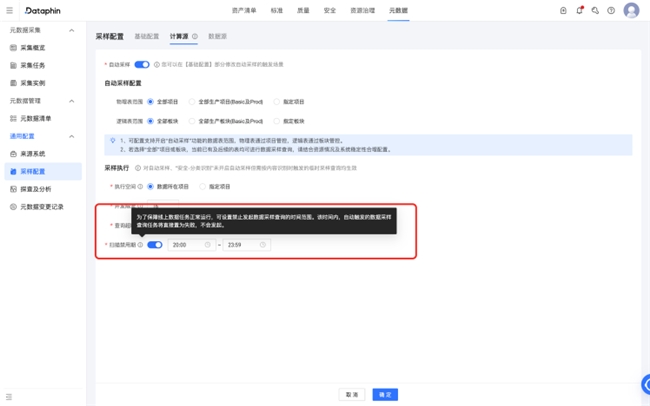Viewport: 650px width, 406px height.
Task: Click the info icon next to 扫描禁用期
Action: click(x=140, y=244)
